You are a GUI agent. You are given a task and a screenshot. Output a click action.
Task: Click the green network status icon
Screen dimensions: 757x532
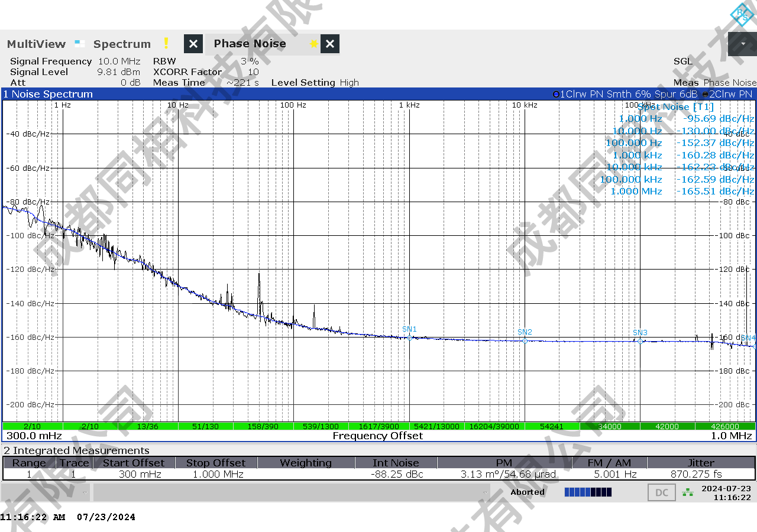[x=688, y=492]
